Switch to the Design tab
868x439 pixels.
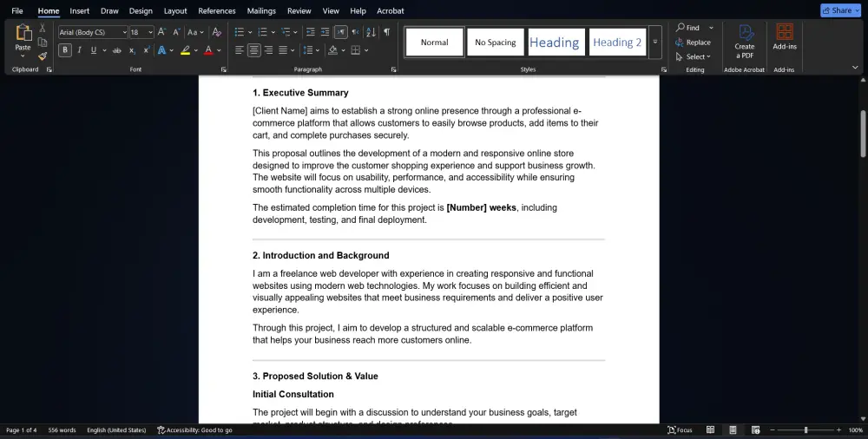point(141,10)
